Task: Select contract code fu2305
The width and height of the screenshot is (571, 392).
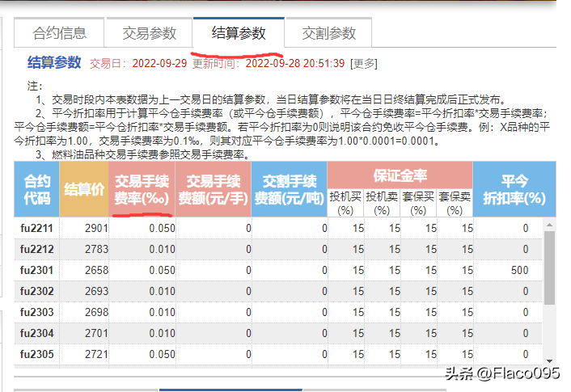Action: point(36,354)
